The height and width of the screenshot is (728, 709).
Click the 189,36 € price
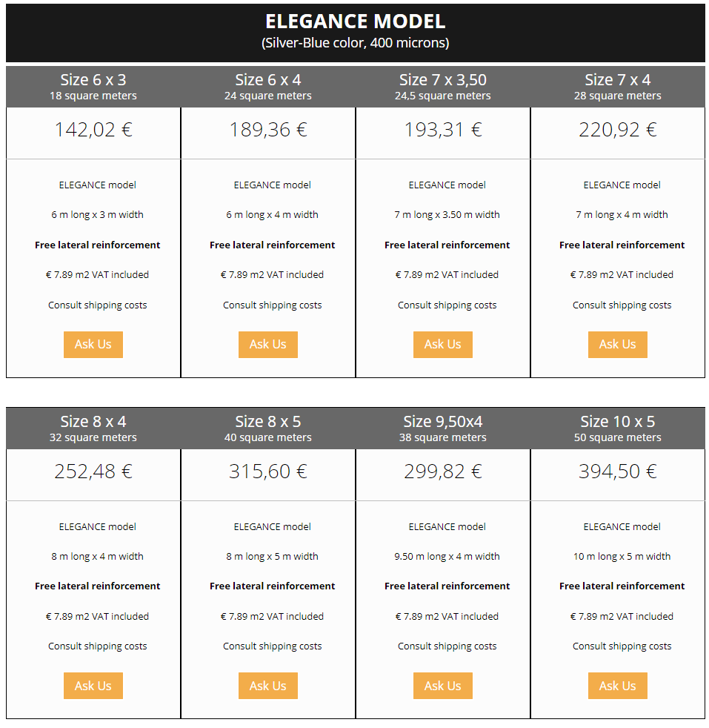pyautogui.click(x=268, y=130)
